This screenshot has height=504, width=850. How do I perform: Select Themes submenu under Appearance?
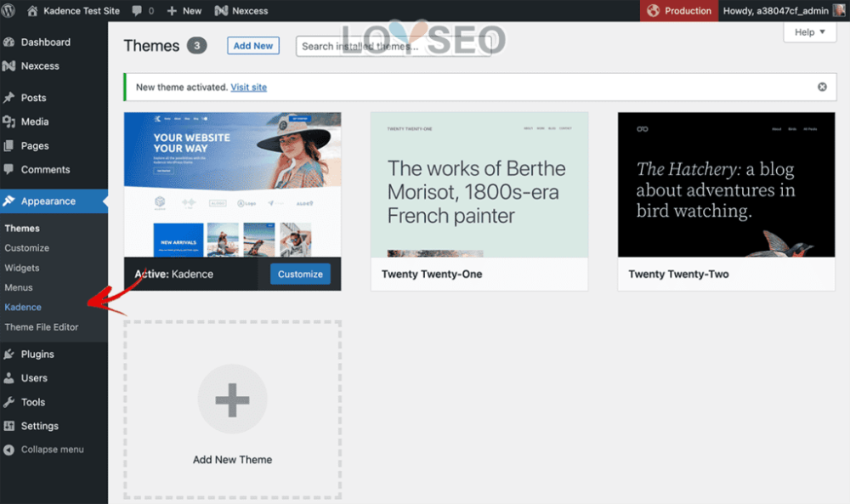pos(22,228)
